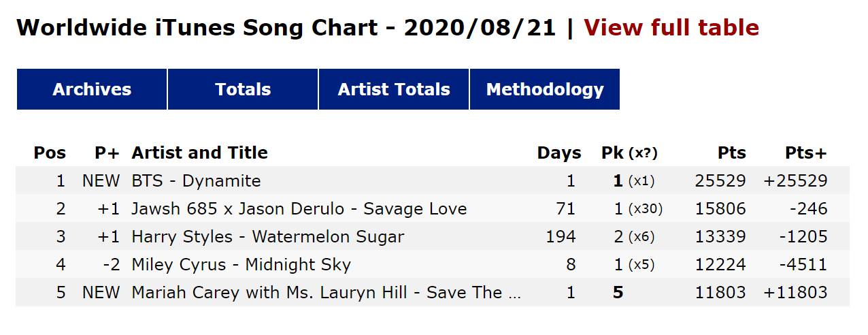Click BTS - Dynamite song entry
Image resolution: width=868 pixels, height=335 pixels.
(x=196, y=181)
